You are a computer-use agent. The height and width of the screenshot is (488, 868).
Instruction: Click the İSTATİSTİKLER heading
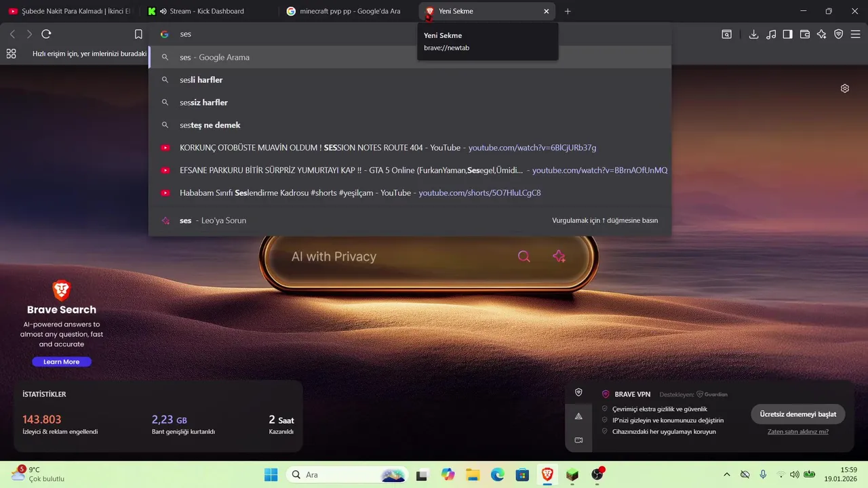coord(44,394)
